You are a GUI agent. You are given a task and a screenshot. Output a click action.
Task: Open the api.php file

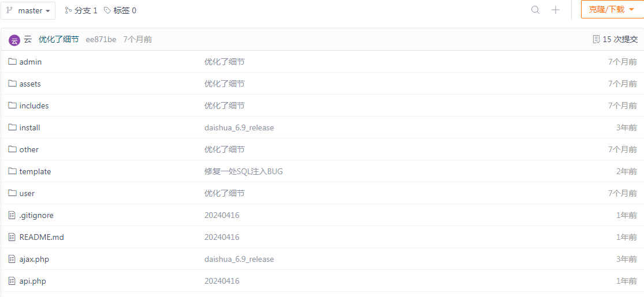point(32,281)
